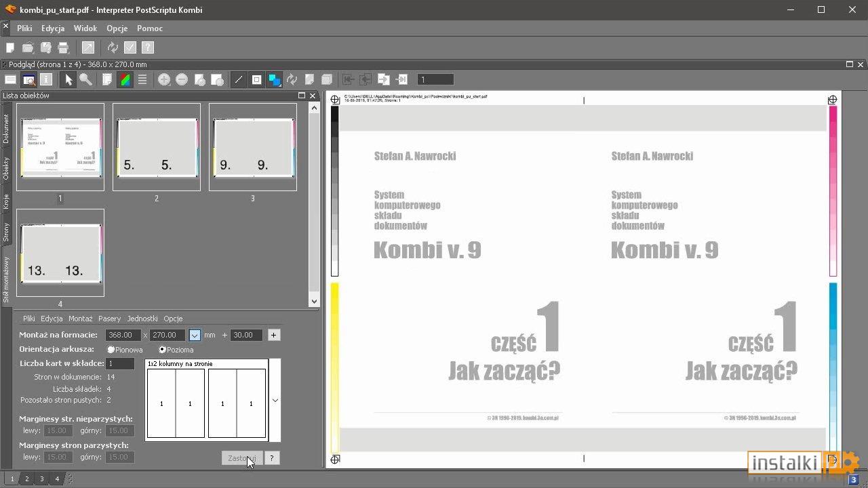Select page thumbnail 2 showing 5. 5.
Screen dimensions: 868x488
pos(157,147)
